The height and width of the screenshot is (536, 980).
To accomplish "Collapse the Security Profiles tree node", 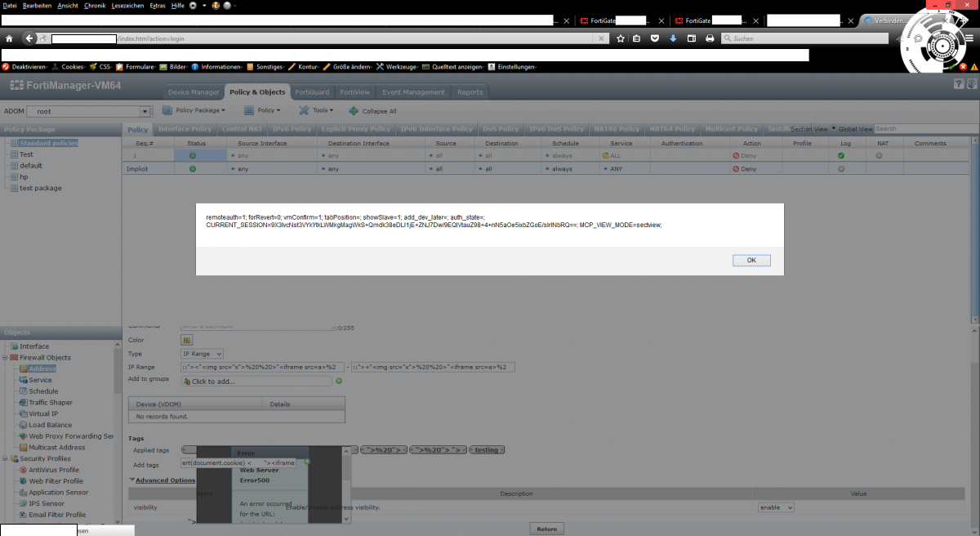I will tap(6, 459).
